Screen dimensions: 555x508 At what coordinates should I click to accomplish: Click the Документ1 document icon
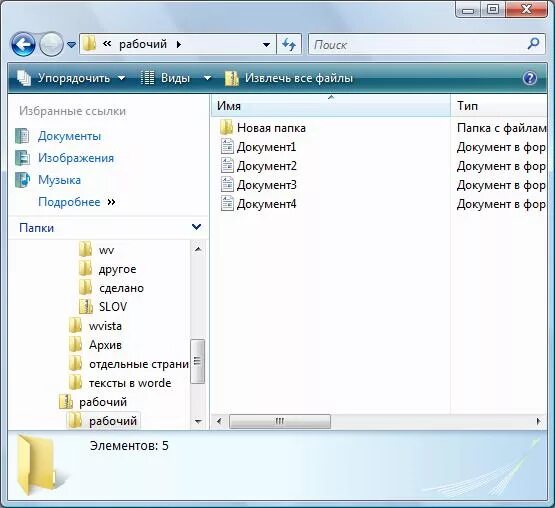(x=227, y=147)
